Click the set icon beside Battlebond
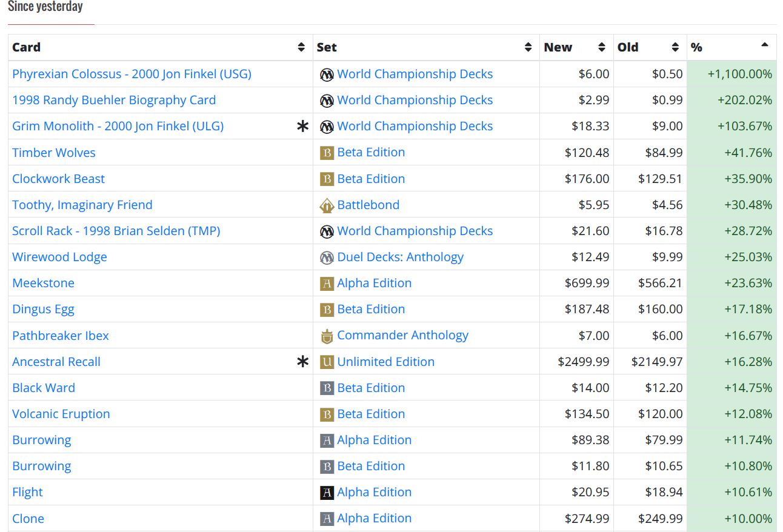This screenshot has height=532, width=783. 327,205
